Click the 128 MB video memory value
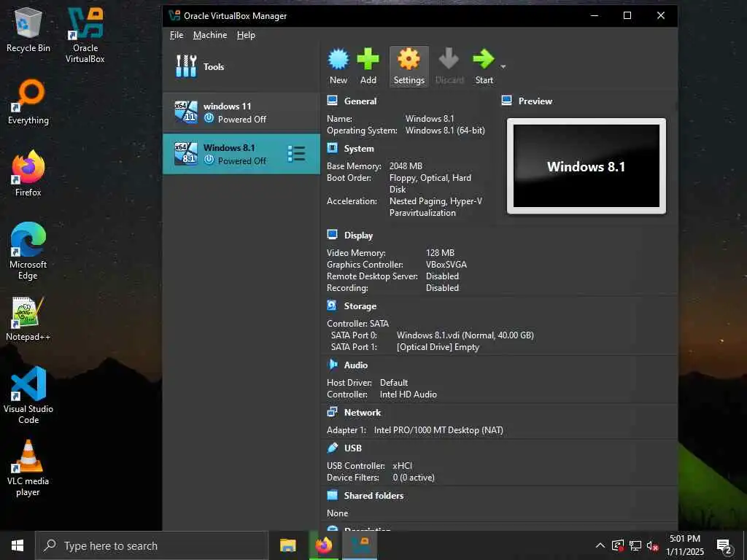Screen dimensions: 747x560 pos(440,253)
